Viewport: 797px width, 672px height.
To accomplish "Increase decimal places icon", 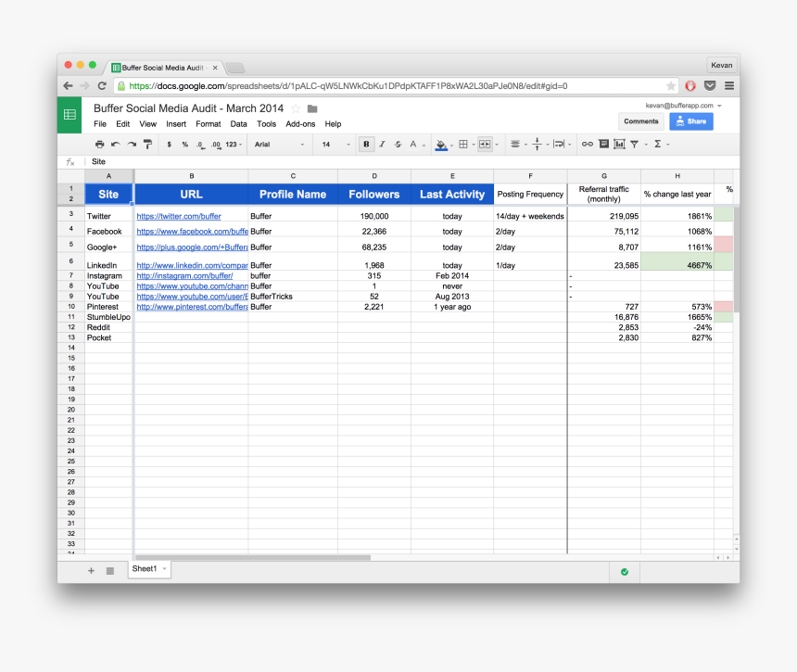I will click(216, 145).
